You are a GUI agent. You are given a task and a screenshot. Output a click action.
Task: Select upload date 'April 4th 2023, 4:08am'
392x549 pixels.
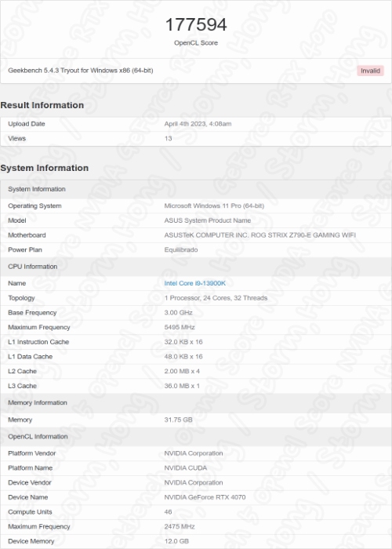[x=198, y=124]
